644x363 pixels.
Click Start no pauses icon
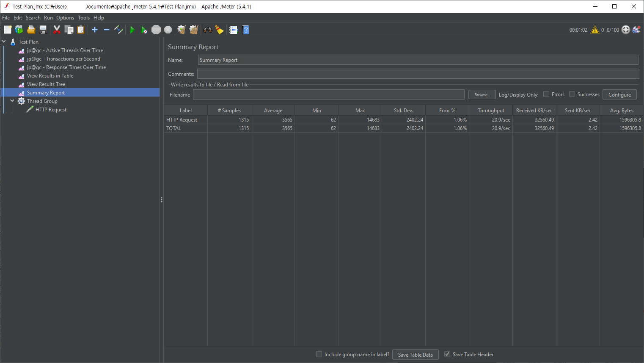click(144, 30)
